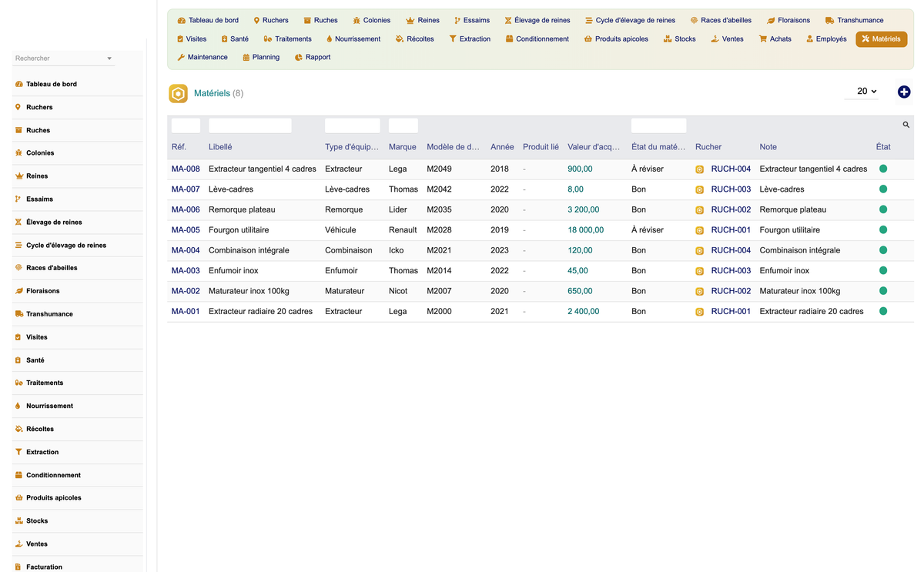Select the active Matériels tab in top menu
Viewport: 924px width, 572px height.
[881, 38]
